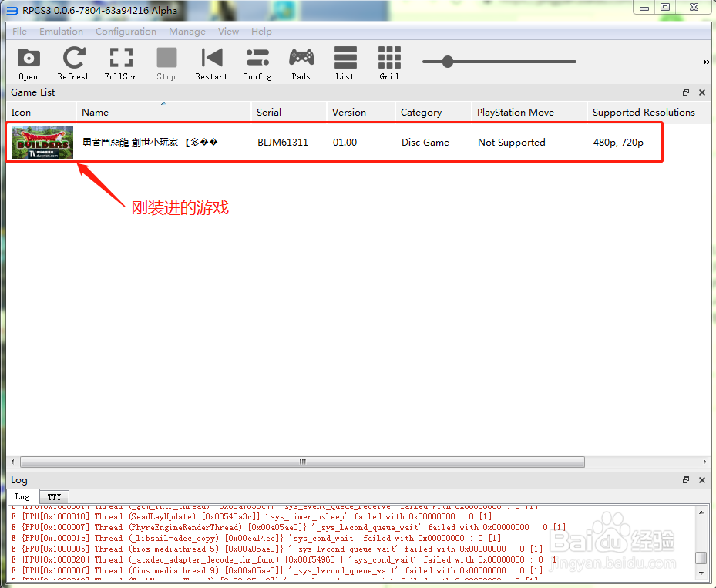Image resolution: width=716 pixels, height=588 pixels.
Task: Click horizontal scrollbar of game list
Action: (x=302, y=462)
